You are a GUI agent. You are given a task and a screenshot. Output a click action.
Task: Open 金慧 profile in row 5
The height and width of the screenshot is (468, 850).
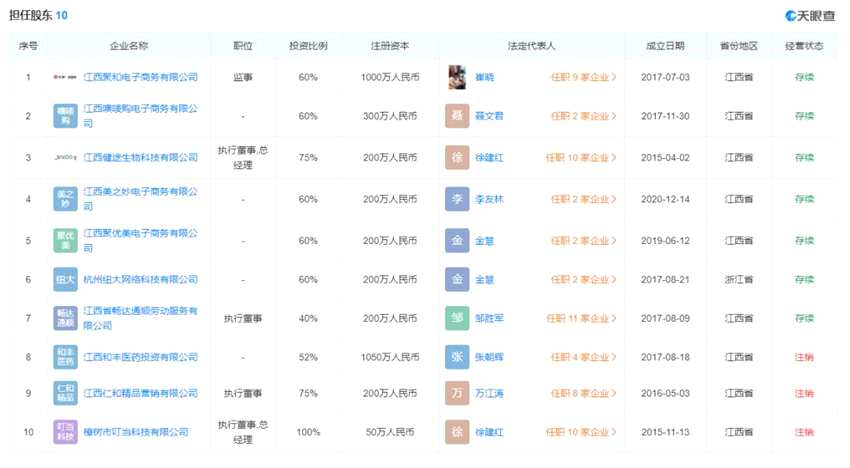tap(485, 240)
